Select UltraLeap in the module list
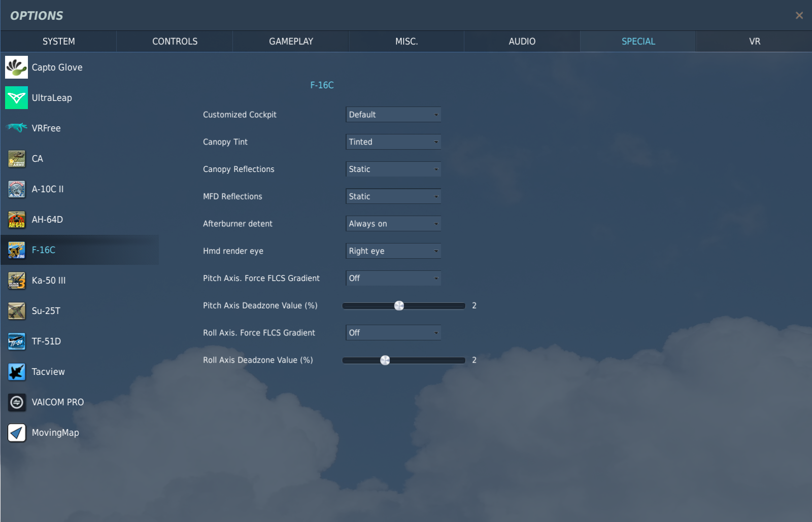812x522 pixels. [80, 97]
